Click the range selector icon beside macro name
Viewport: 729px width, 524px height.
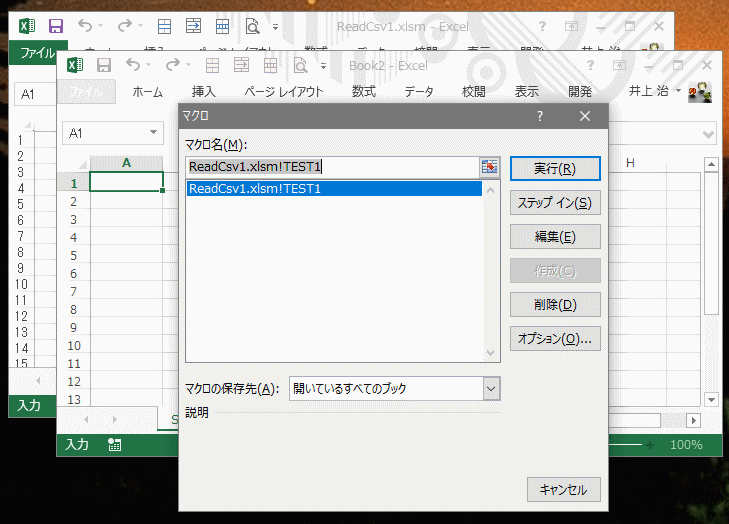tap(490, 167)
